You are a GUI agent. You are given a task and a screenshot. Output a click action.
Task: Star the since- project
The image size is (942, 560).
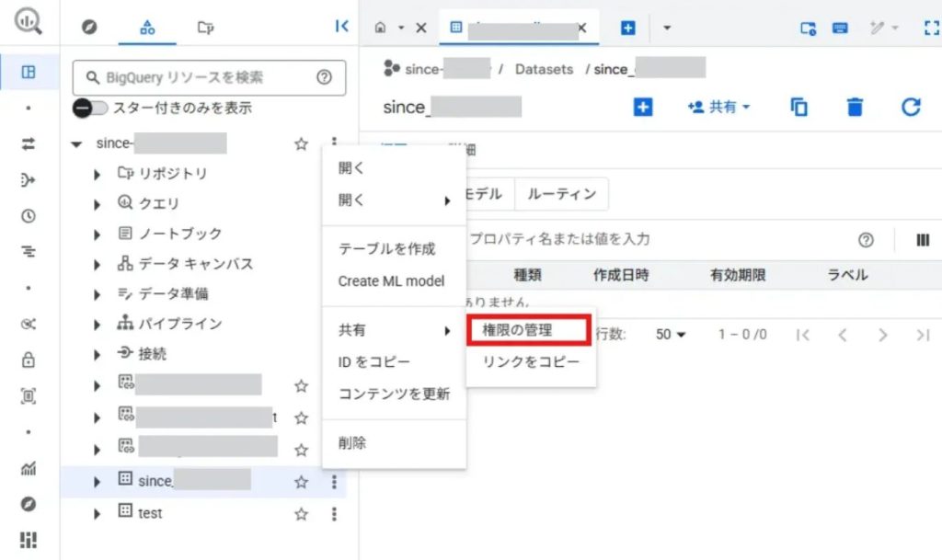coord(301,143)
